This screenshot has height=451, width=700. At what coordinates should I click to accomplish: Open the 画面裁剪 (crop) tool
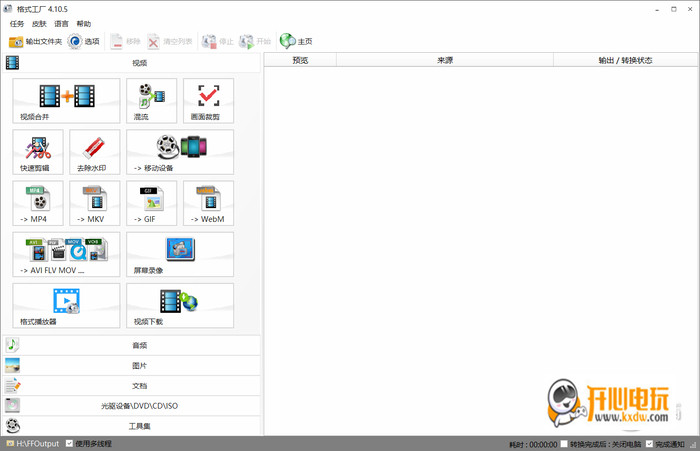(208, 100)
